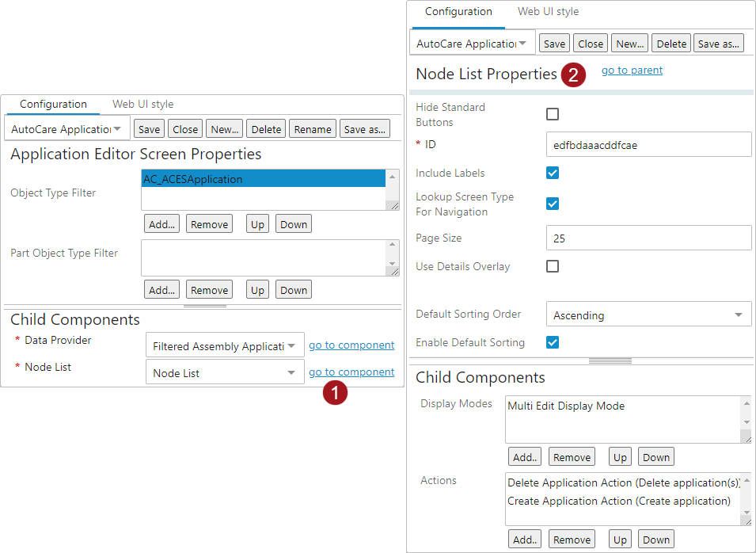
Task: Click Close in Node List Properties panel
Action: point(591,44)
